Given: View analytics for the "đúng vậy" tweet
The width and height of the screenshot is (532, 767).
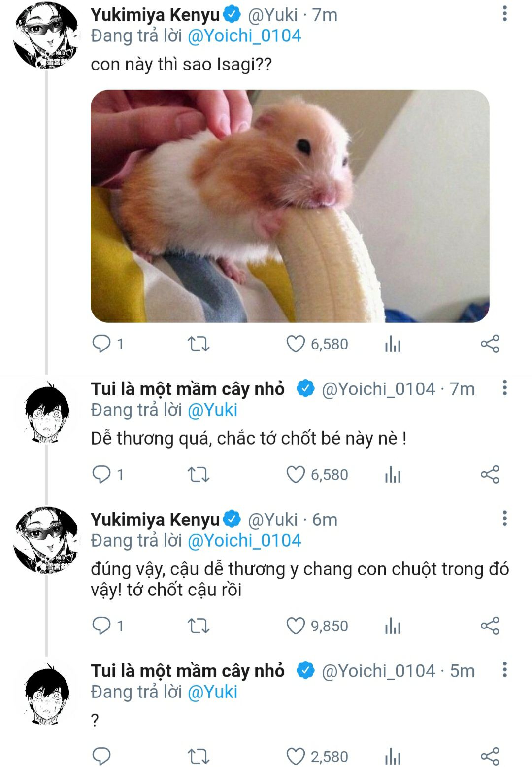Looking at the screenshot, I should click(x=393, y=626).
